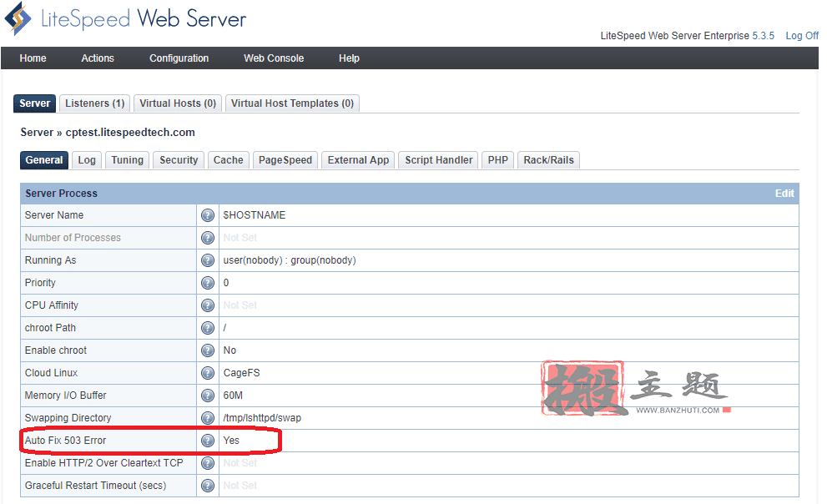The width and height of the screenshot is (827, 504).
Task: Switch to the Log sub-tab
Action: [87, 160]
